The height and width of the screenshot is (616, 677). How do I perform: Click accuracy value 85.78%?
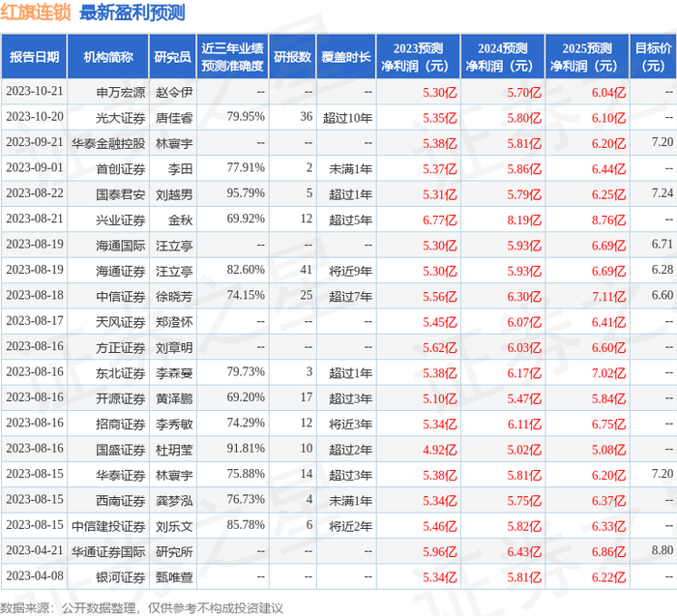[x=246, y=524]
